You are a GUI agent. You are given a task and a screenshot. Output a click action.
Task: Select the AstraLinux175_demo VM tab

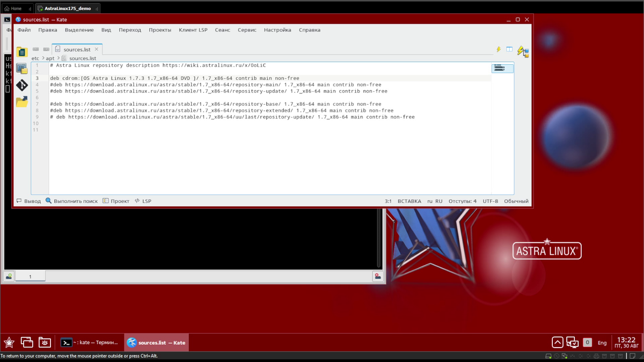[x=68, y=9]
